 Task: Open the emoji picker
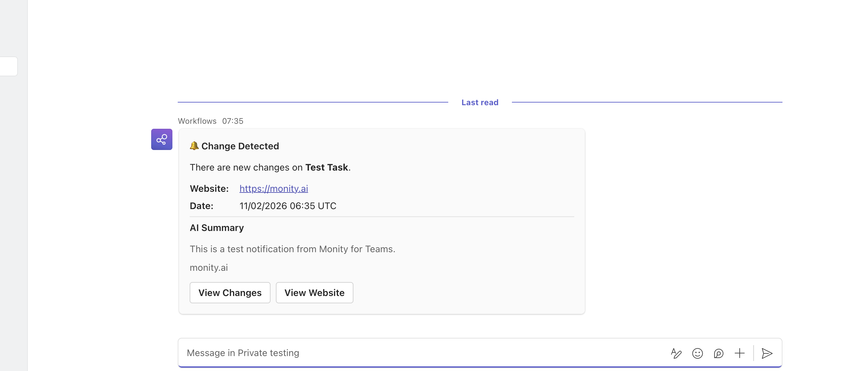tap(697, 353)
